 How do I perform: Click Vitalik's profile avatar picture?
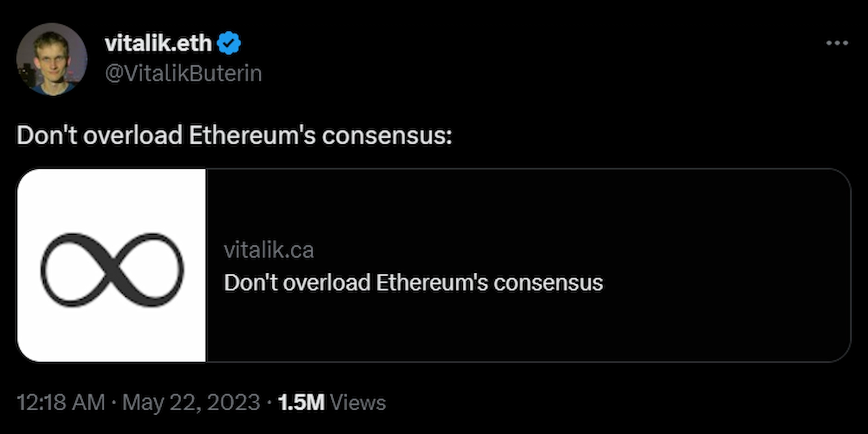pyautogui.click(x=53, y=57)
